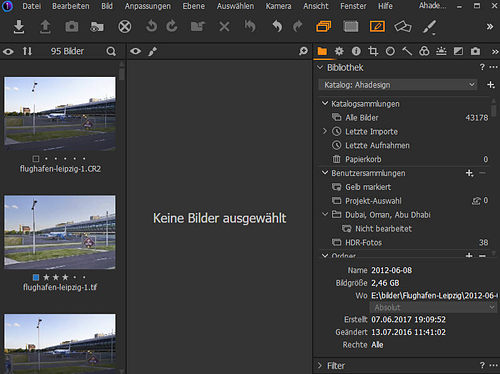Open the color circles tool tab

click(x=424, y=51)
